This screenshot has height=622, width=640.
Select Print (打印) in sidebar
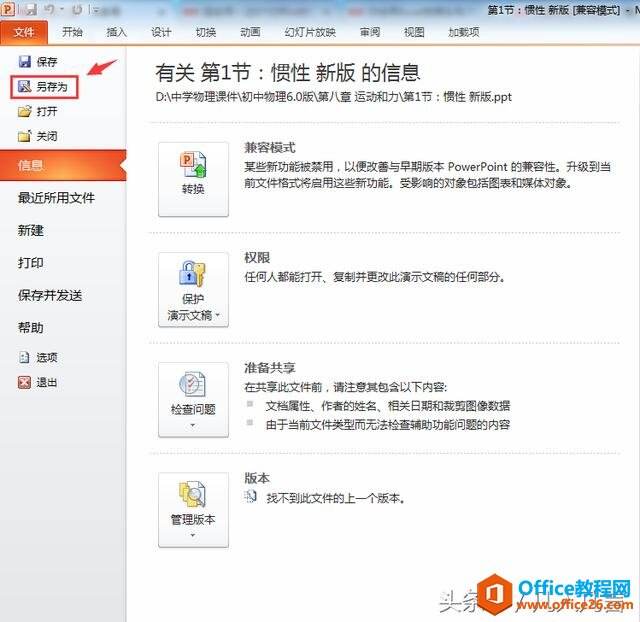coord(31,262)
